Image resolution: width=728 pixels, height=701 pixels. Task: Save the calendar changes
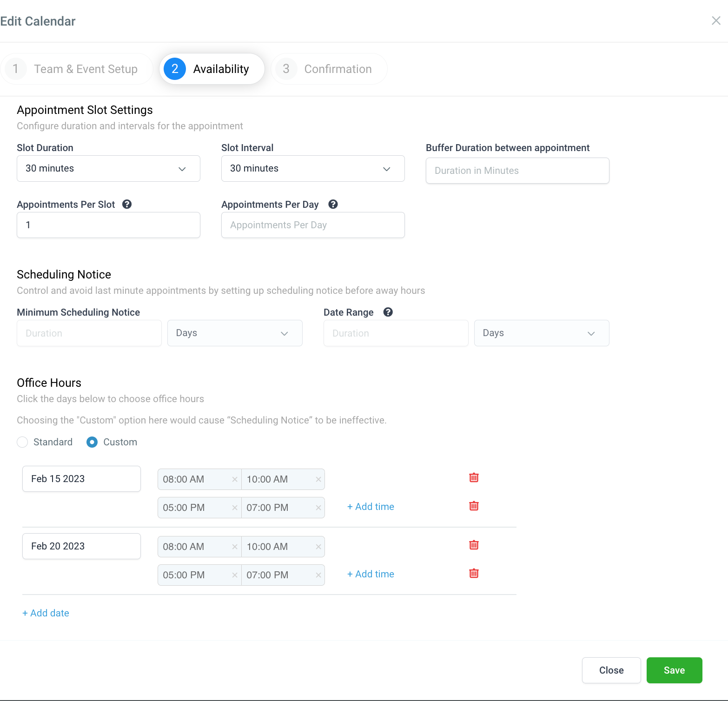click(x=674, y=670)
